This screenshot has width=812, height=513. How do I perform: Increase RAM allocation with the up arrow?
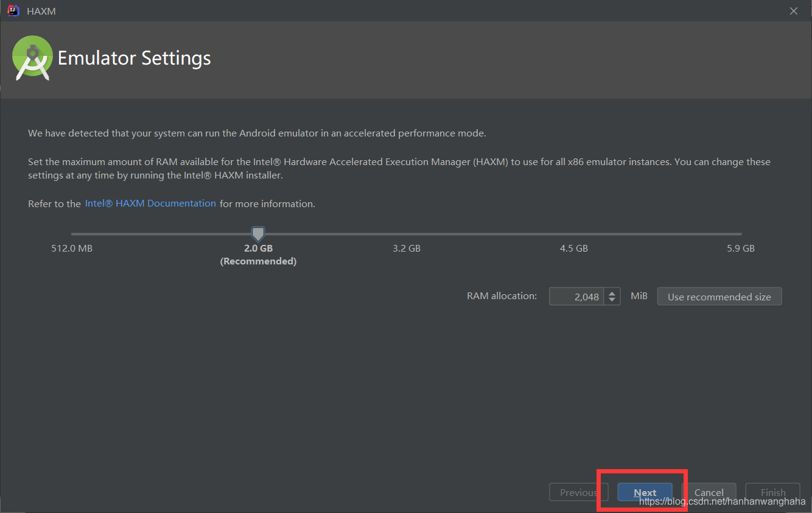click(x=612, y=293)
